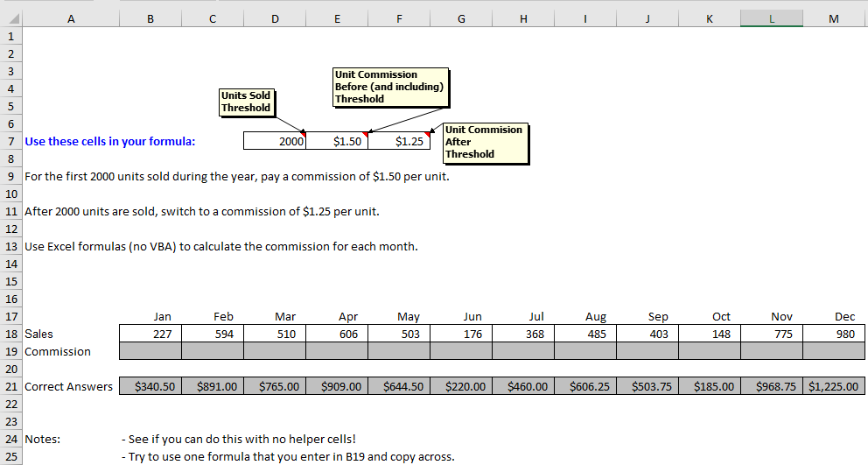Click Jun sales cell 176
This screenshot has height=465, width=868.
[461, 334]
